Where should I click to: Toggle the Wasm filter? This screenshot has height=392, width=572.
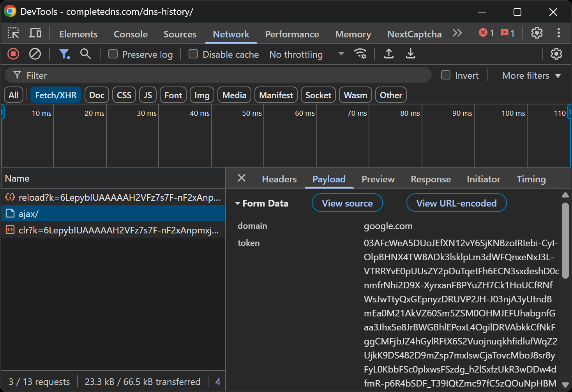355,95
